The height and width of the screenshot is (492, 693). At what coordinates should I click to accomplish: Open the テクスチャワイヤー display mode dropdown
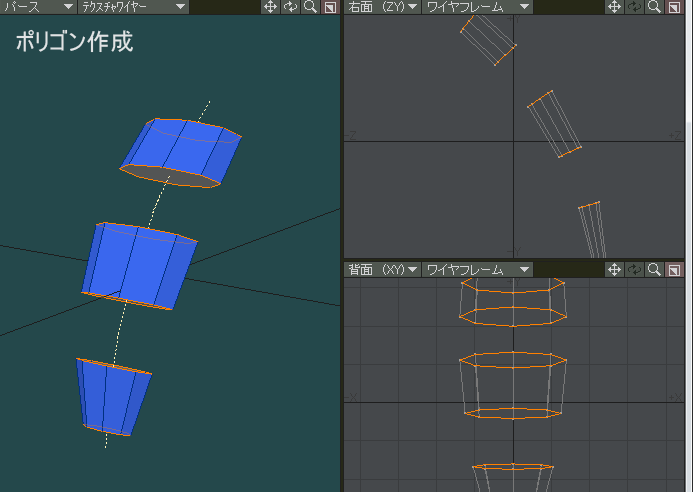pos(133,7)
